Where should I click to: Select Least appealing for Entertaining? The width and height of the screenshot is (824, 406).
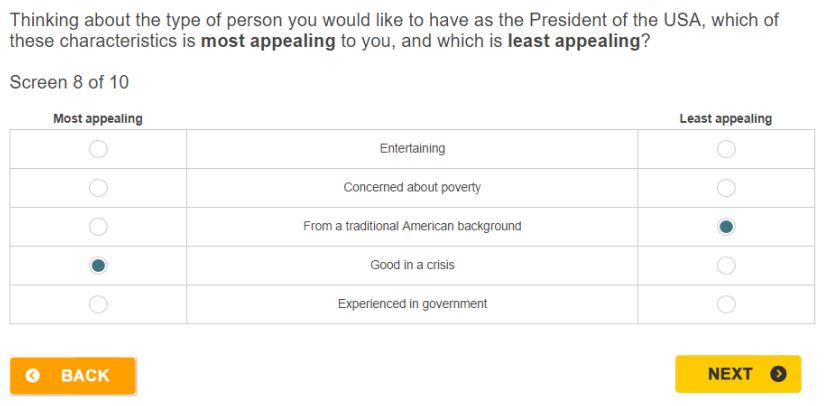coord(726,149)
